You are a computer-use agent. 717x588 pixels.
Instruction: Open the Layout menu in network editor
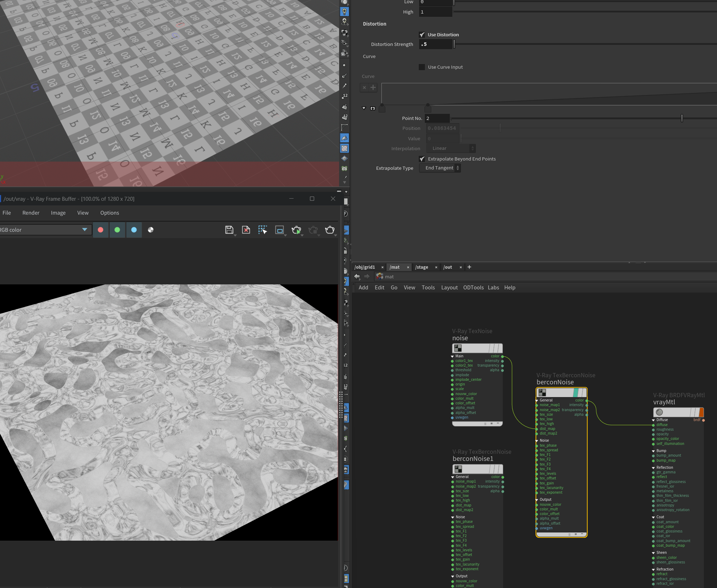tap(449, 288)
